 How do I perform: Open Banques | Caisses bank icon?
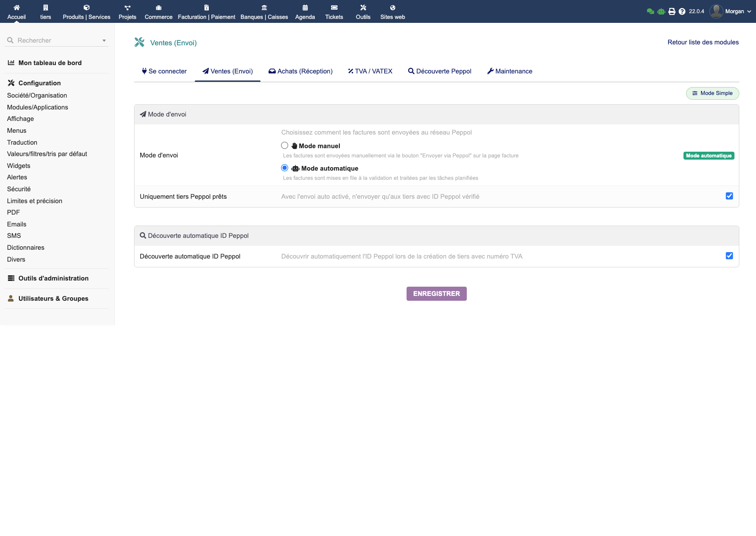coord(264,7)
